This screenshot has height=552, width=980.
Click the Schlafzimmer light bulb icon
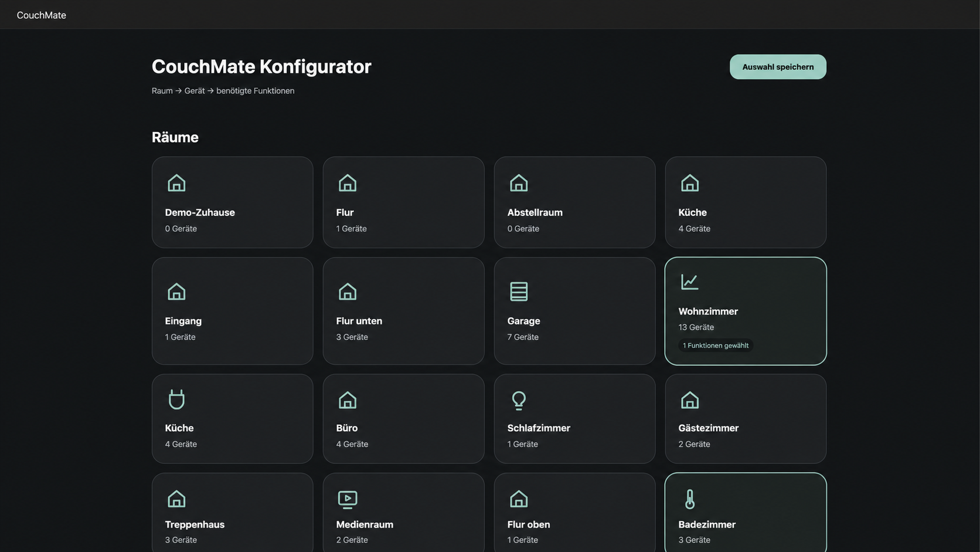click(519, 400)
